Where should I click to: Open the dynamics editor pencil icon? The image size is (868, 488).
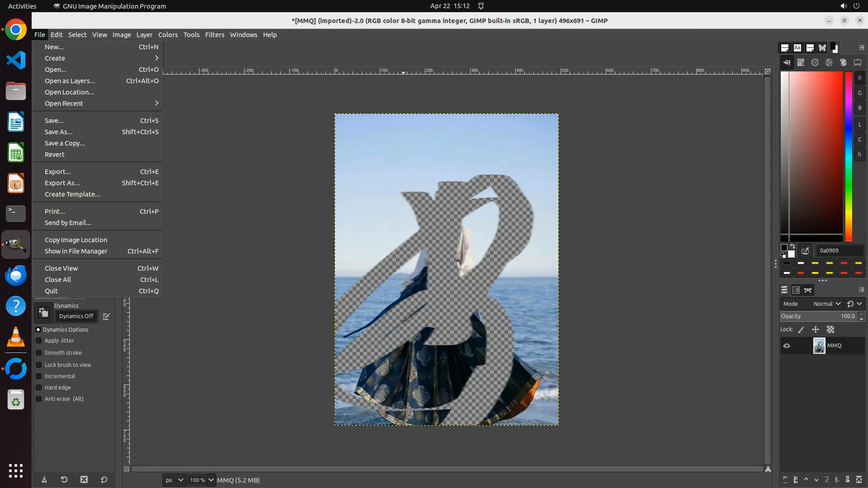coord(106,317)
